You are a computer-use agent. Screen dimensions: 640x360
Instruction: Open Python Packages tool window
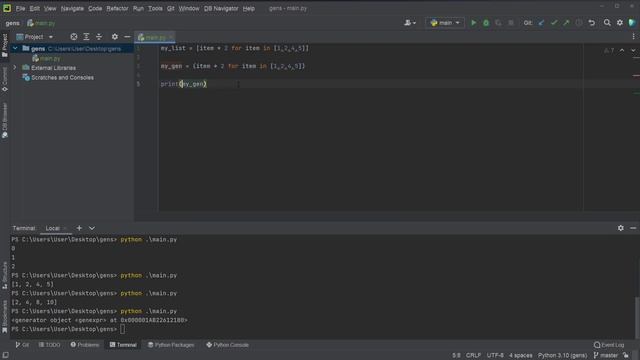pos(171,345)
